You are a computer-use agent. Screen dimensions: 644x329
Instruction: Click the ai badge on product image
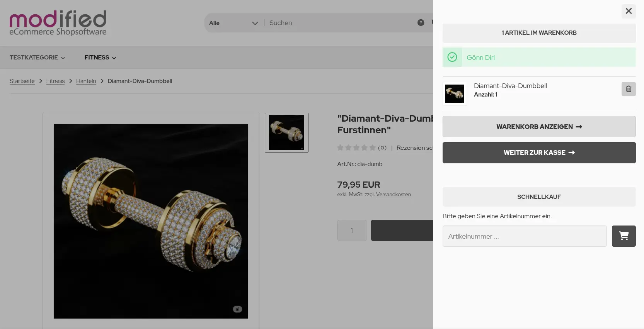[x=237, y=309]
